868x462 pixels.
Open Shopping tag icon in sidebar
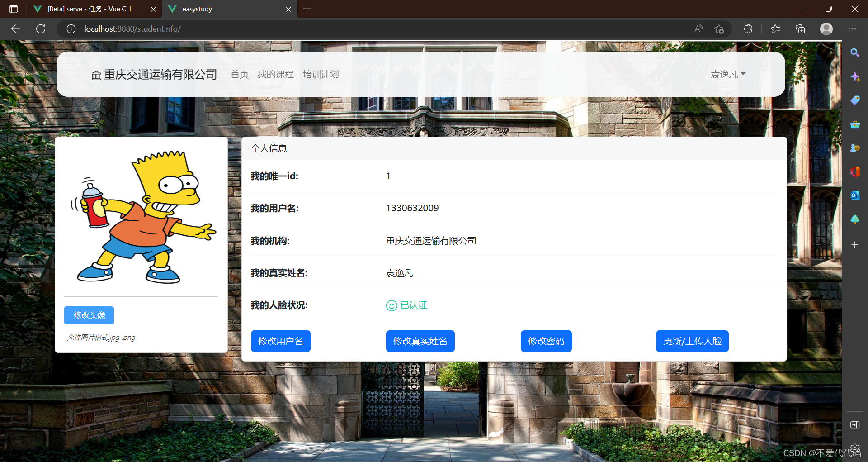point(855,100)
